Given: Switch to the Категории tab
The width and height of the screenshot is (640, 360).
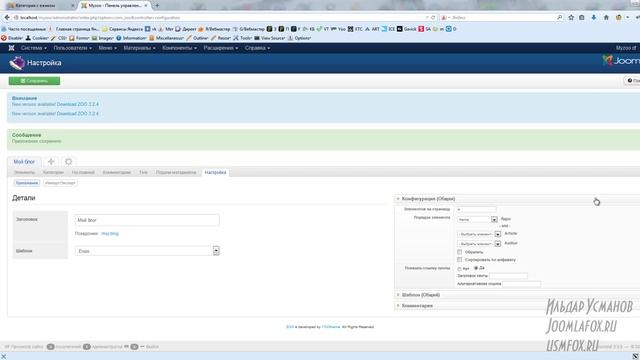Looking at the screenshot, I should point(53,172).
